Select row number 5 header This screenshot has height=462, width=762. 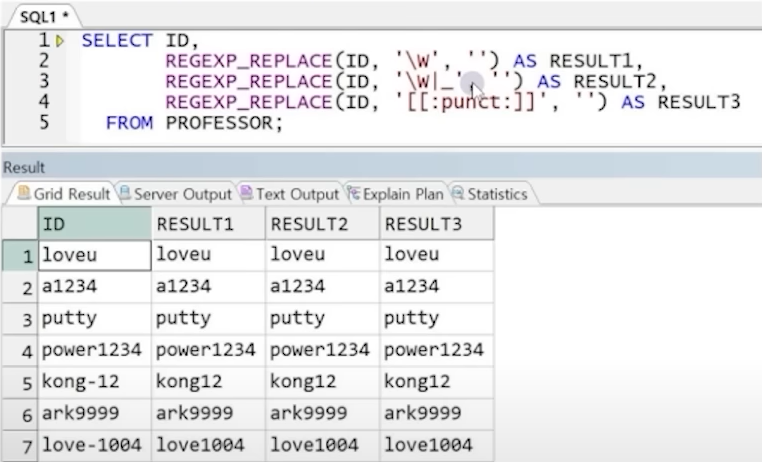(x=20, y=383)
